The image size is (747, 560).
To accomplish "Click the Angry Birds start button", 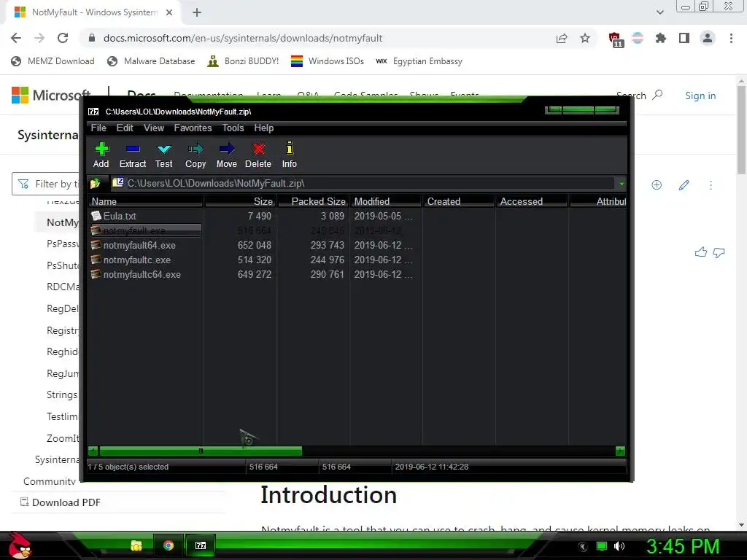I will click(20, 547).
